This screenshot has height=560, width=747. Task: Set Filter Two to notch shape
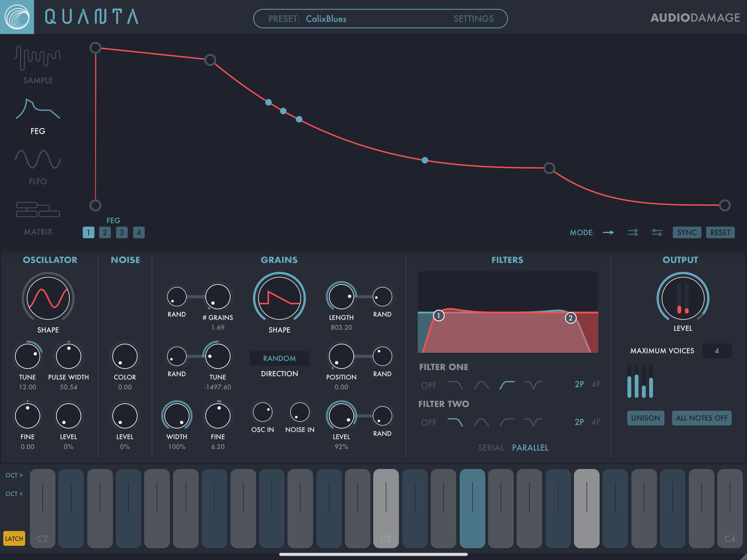click(x=533, y=422)
